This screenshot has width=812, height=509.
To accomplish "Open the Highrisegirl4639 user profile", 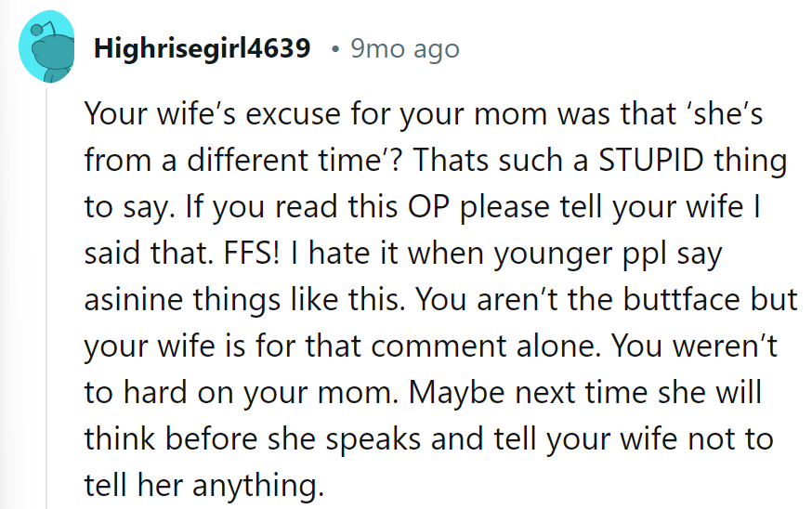I will pos(202,48).
